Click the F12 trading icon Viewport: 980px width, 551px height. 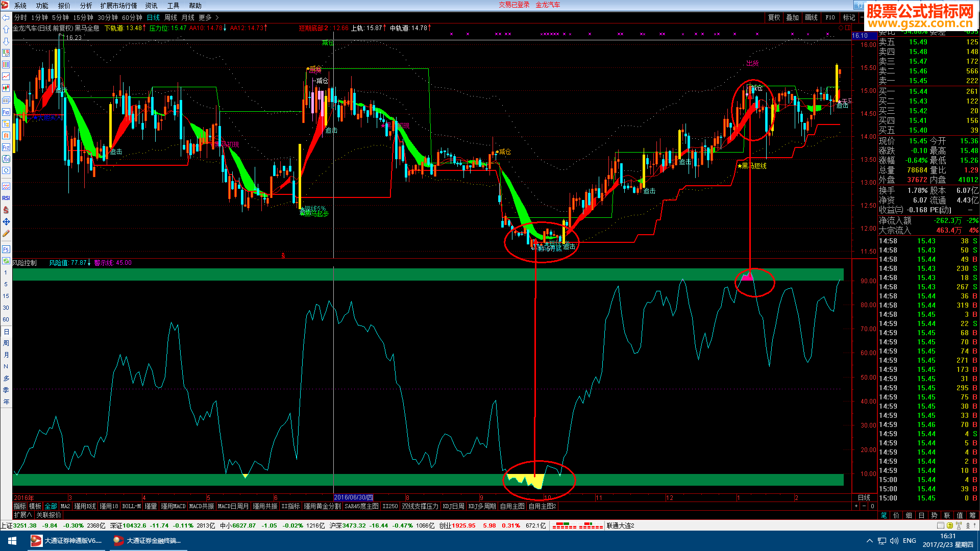[6, 147]
